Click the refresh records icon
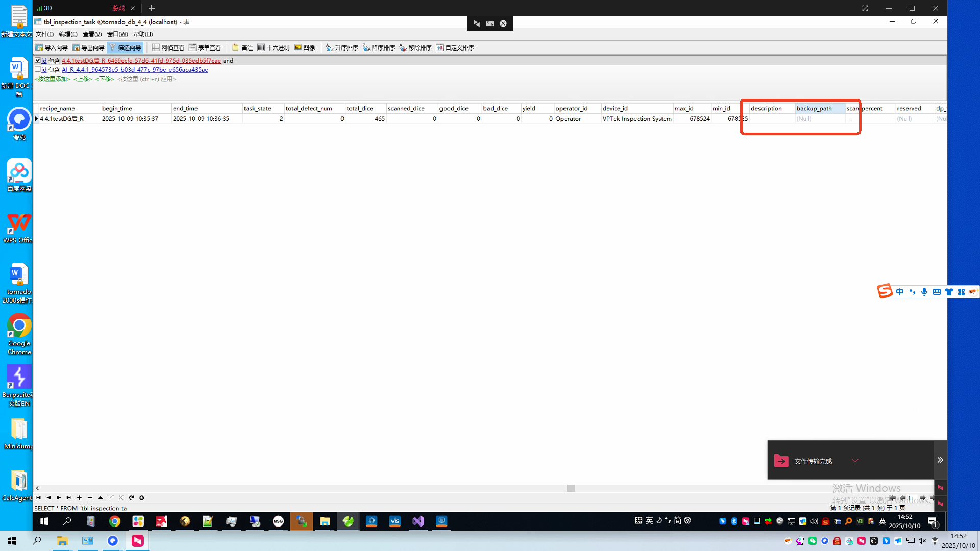 [x=131, y=498]
